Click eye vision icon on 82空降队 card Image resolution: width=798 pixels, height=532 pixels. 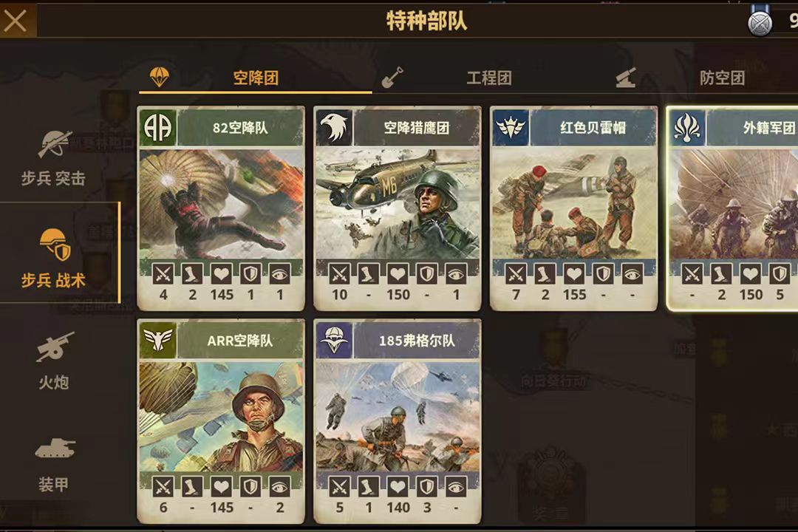tap(280, 274)
